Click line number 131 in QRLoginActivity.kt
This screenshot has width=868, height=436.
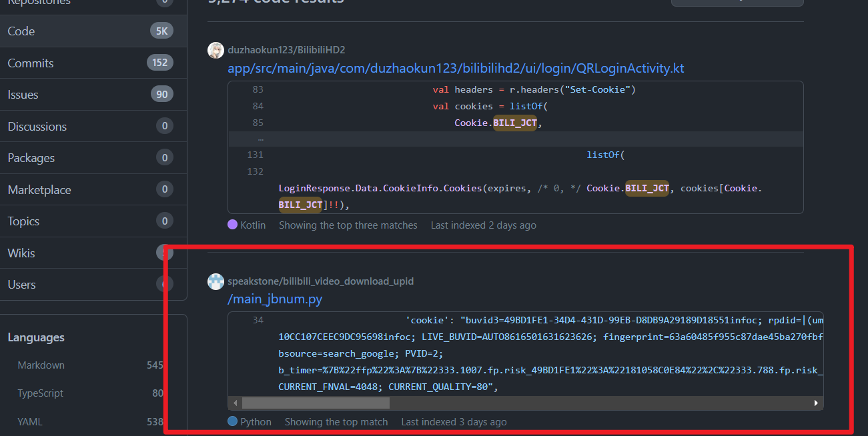pyautogui.click(x=255, y=155)
